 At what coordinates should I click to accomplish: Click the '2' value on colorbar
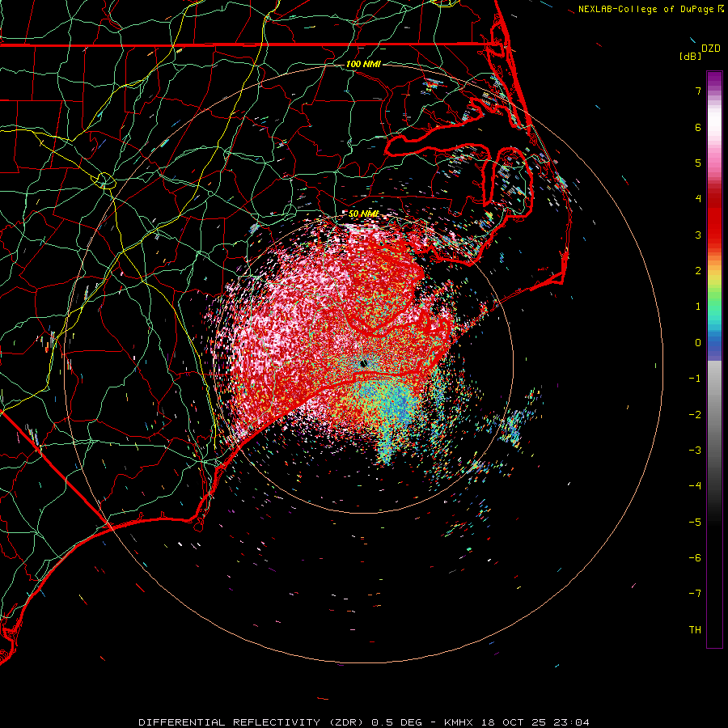(698, 271)
